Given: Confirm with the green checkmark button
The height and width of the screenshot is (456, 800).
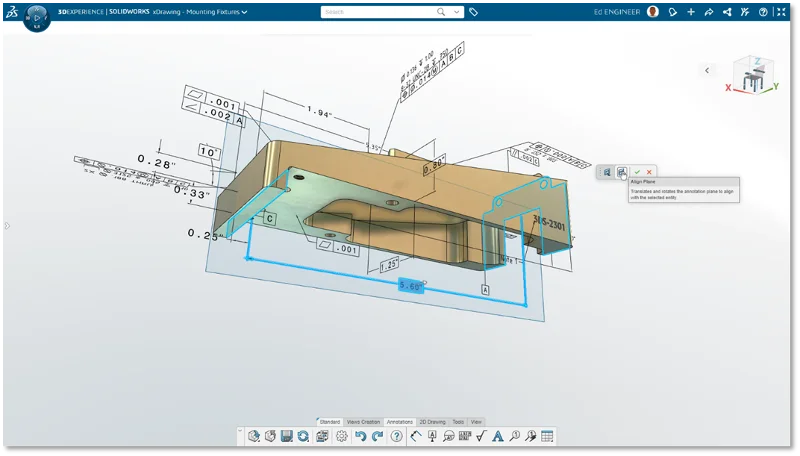Looking at the screenshot, I should click(637, 172).
